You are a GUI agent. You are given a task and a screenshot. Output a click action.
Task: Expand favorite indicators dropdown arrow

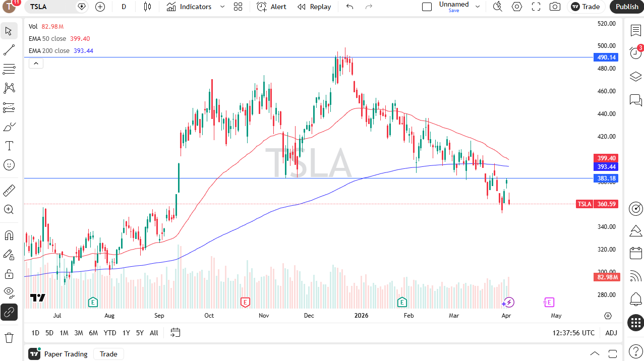(x=222, y=7)
